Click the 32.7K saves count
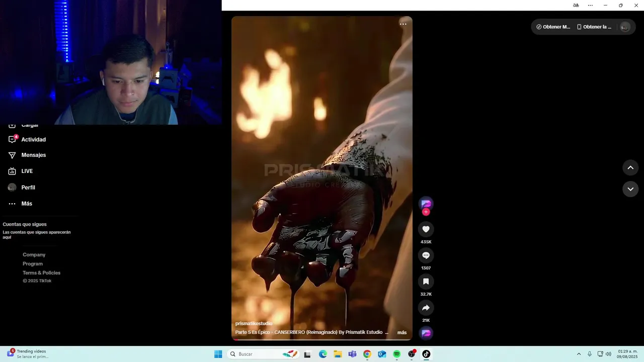The image size is (644, 362). click(426, 294)
